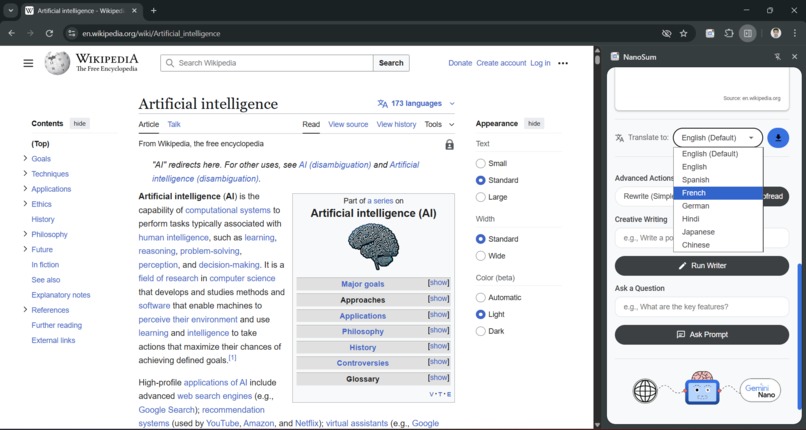
Task: Reload the page with the refresh icon
Action: click(x=49, y=33)
